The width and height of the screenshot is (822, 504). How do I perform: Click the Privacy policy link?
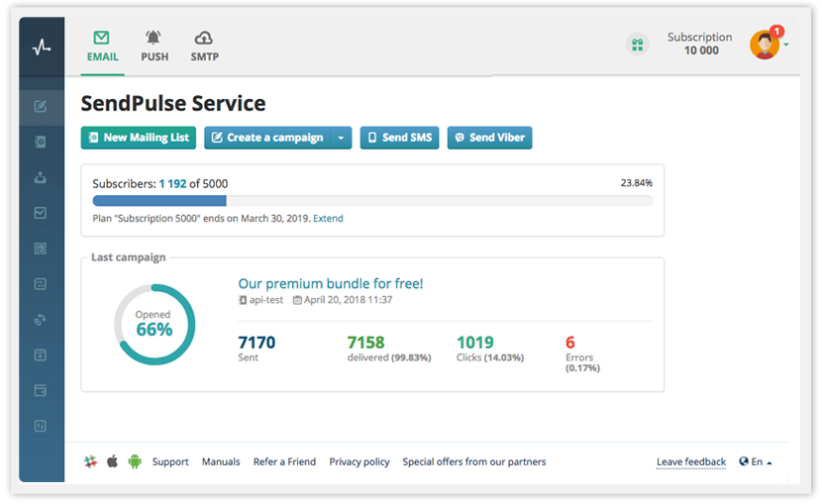(360, 461)
